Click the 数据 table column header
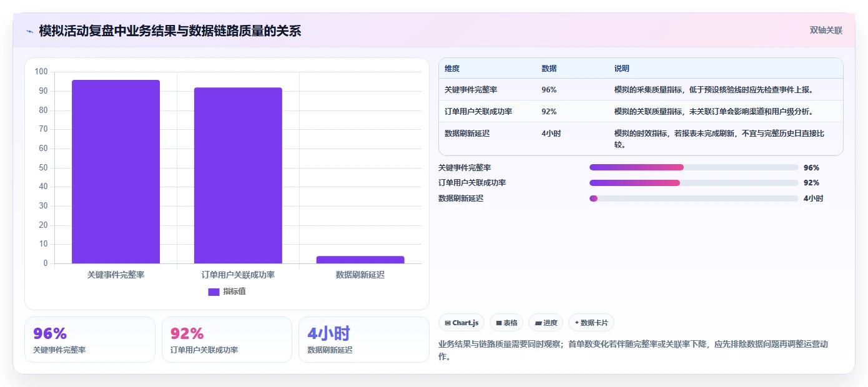The width and height of the screenshot is (868, 387). coord(549,69)
